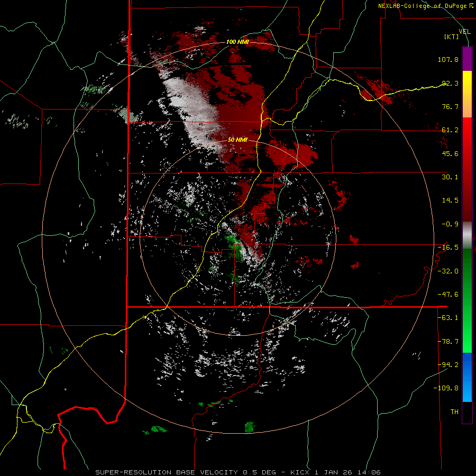The width and height of the screenshot is (476, 476).
Task: Click the blue segment of the color bar
Action: (467, 377)
